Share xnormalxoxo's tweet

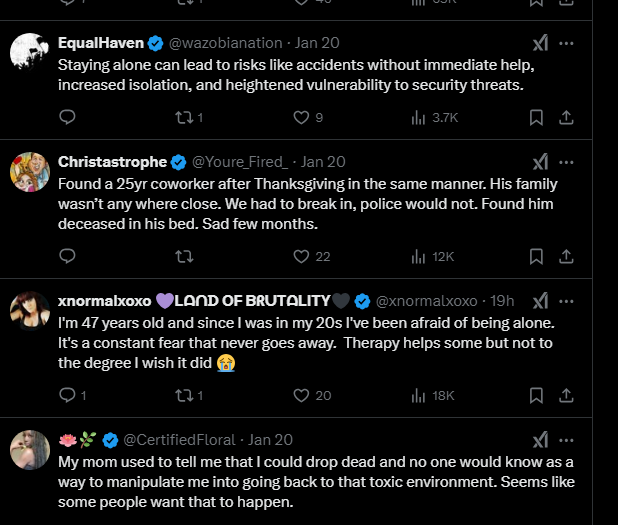click(x=566, y=396)
